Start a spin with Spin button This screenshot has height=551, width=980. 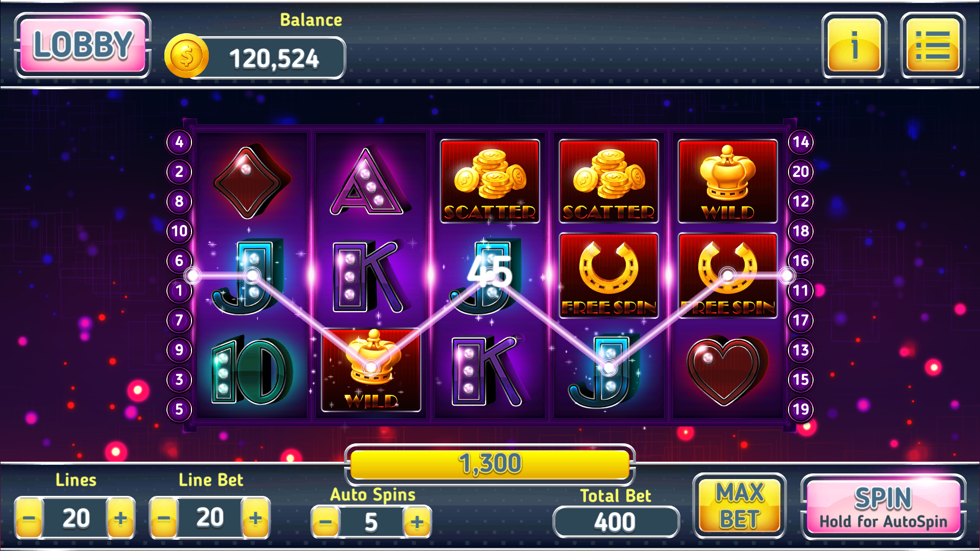(x=884, y=507)
